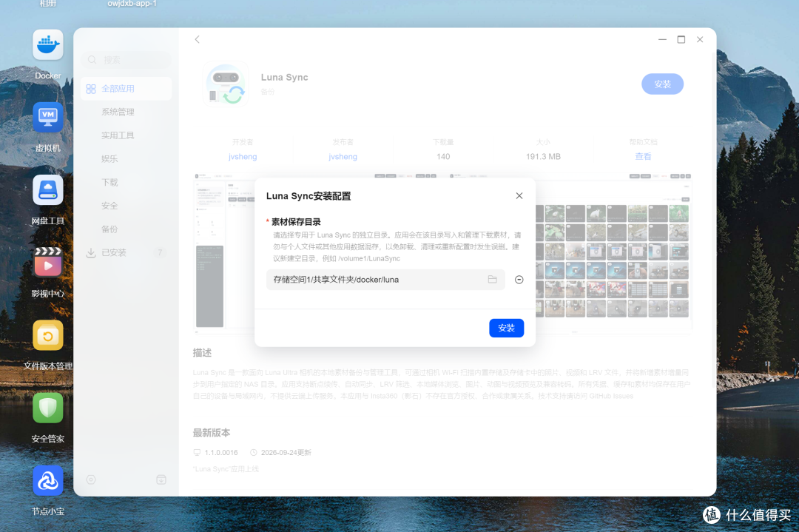Screen dimensions: 799x532
Task: Open the Docker desktop icon
Action: coord(48,45)
